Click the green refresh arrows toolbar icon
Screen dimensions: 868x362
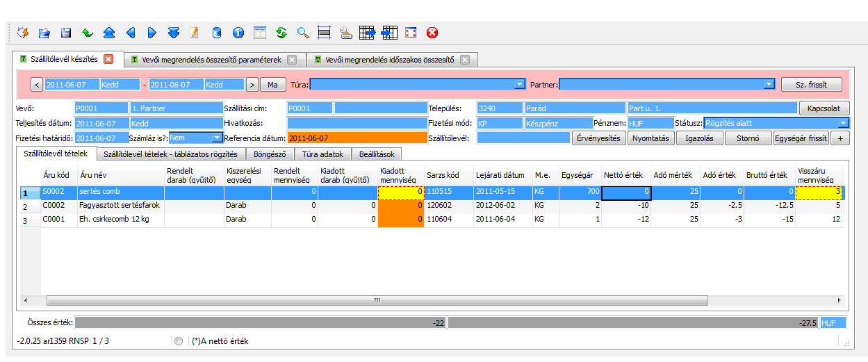coord(281,33)
